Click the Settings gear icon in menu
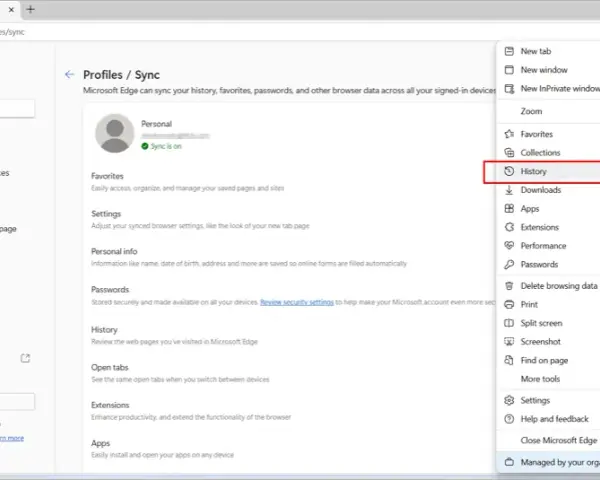The width and height of the screenshot is (600, 480). coord(509,400)
